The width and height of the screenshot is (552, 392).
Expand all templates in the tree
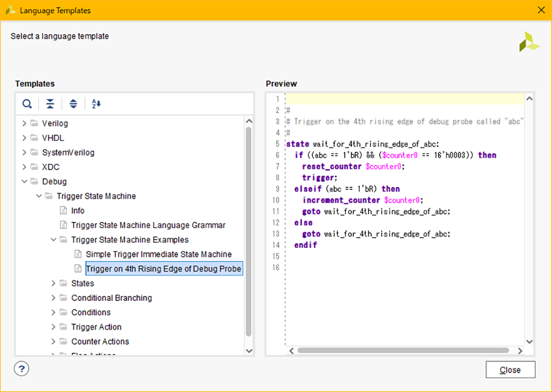pos(73,104)
